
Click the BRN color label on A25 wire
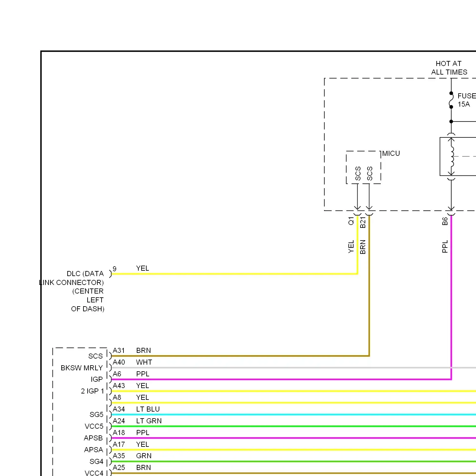pyautogui.click(x=143, y=467)
